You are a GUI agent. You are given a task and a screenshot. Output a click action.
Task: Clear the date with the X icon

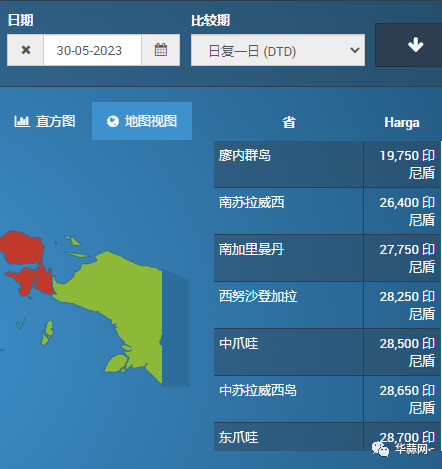[25, 50]
